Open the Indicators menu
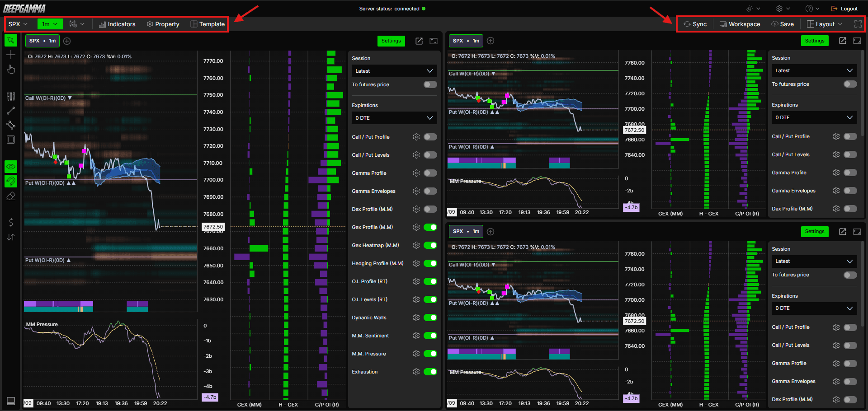Image resolution: width=868 pixels, height=411 pixels. (117, 24)
